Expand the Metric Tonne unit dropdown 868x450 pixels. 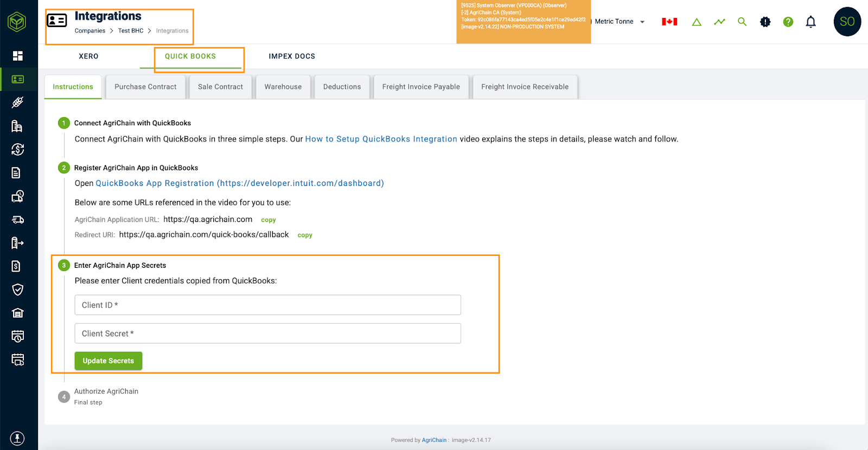coord(619,22)
